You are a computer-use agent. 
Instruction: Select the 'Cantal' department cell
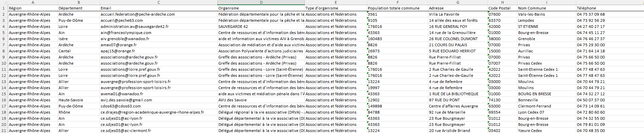pos(79,51)
